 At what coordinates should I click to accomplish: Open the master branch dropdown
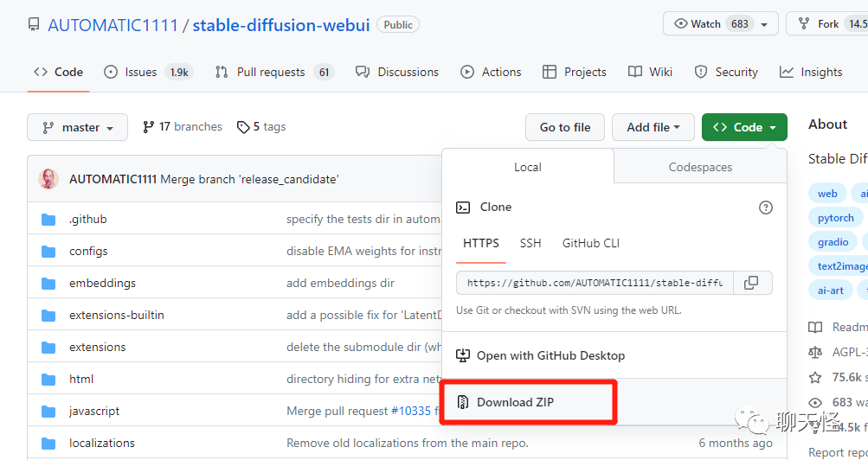78,127
